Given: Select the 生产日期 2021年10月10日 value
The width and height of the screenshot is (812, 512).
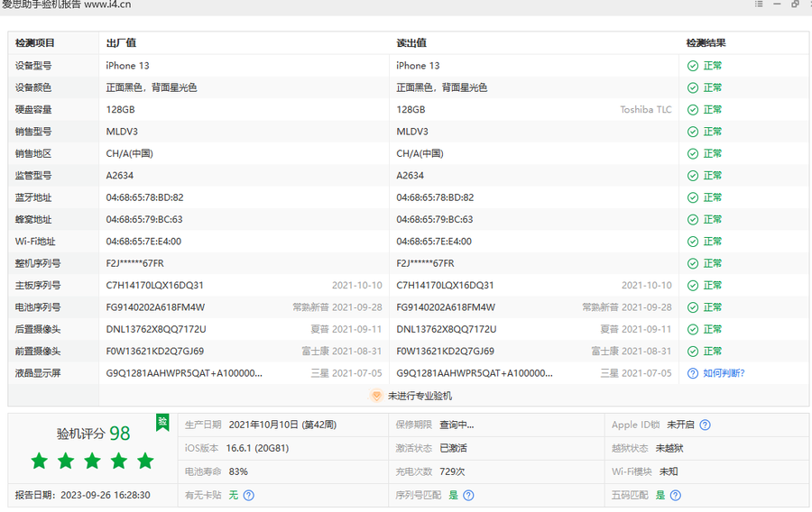Looking at the screenshot, I should (282, 425).
